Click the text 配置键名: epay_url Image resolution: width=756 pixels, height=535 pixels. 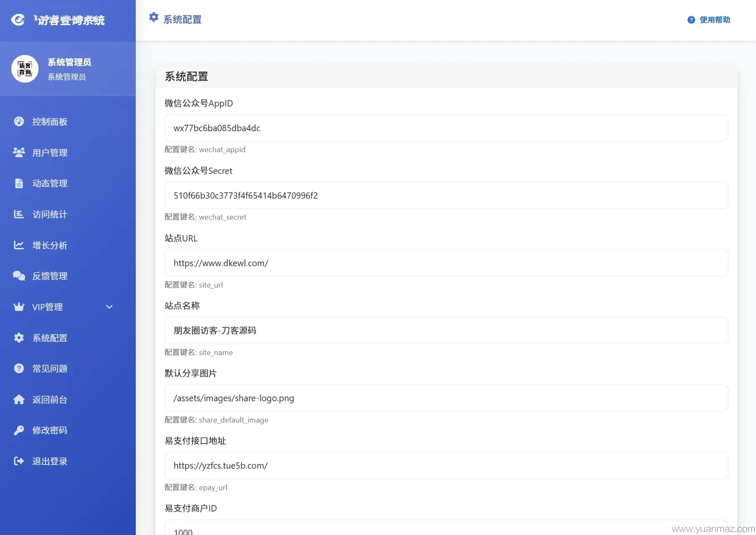coord(196,488)
